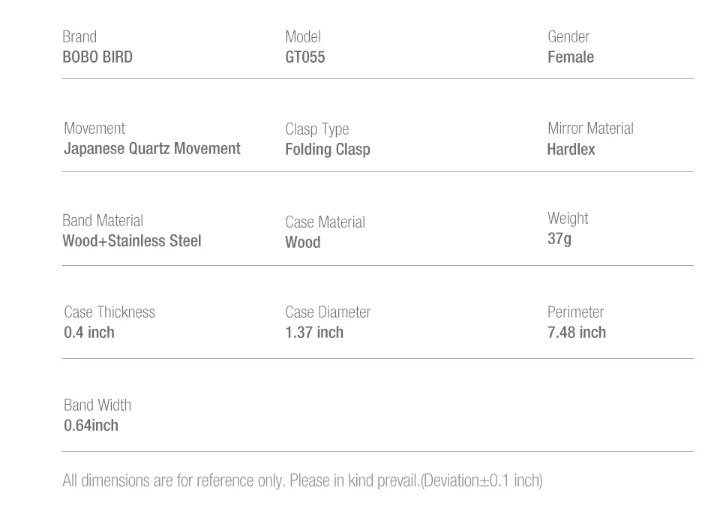
Task: Click the BOBO BIRD brand value
Action: (x=98, y=57)
